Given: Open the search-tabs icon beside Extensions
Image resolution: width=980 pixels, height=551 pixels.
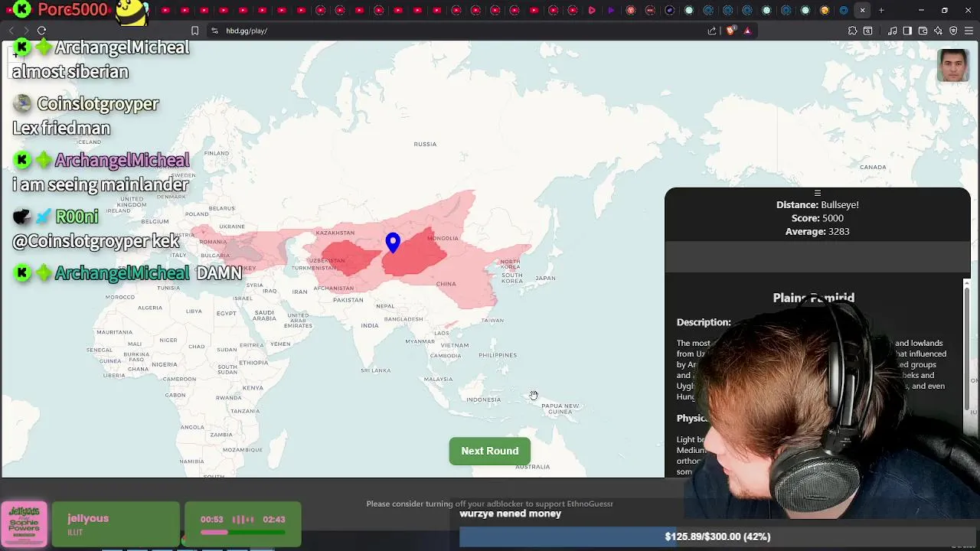Looking at the screenshot, I should pyautogui.click(x=867, y=31).
